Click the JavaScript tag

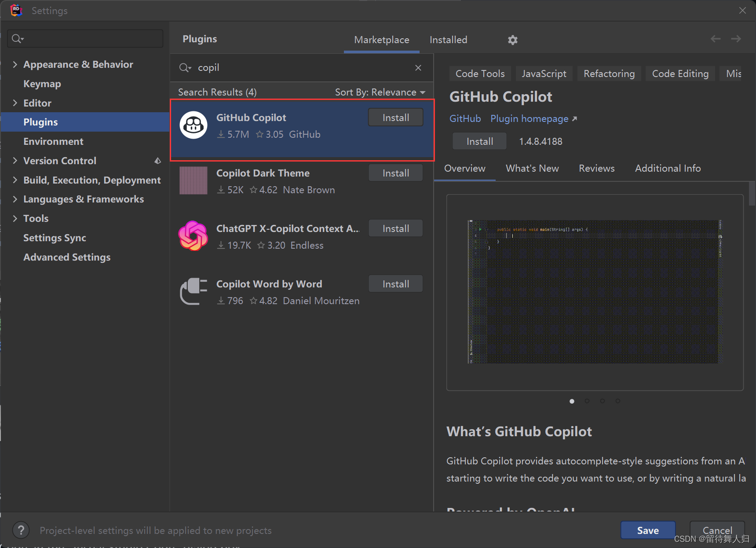click(x=544, y=74)
